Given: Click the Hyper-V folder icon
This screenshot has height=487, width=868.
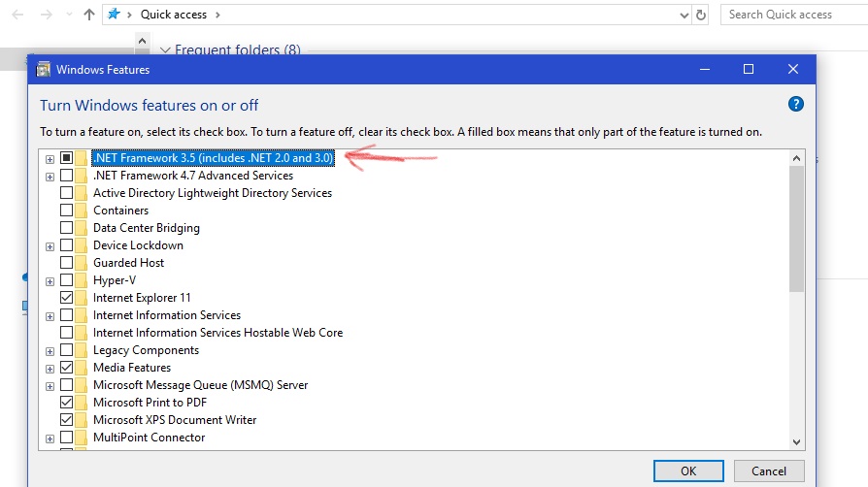Looking at the screenshot, I should click(x=82, y=280).
